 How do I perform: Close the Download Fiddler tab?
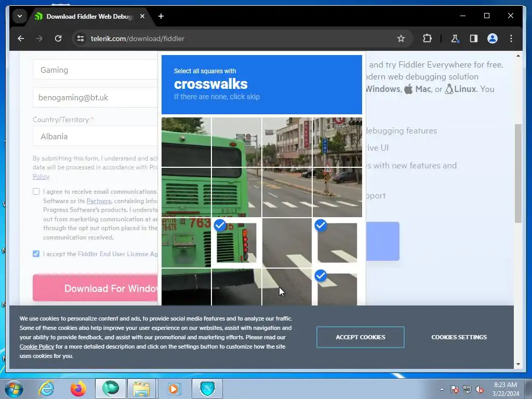[142, 16]
